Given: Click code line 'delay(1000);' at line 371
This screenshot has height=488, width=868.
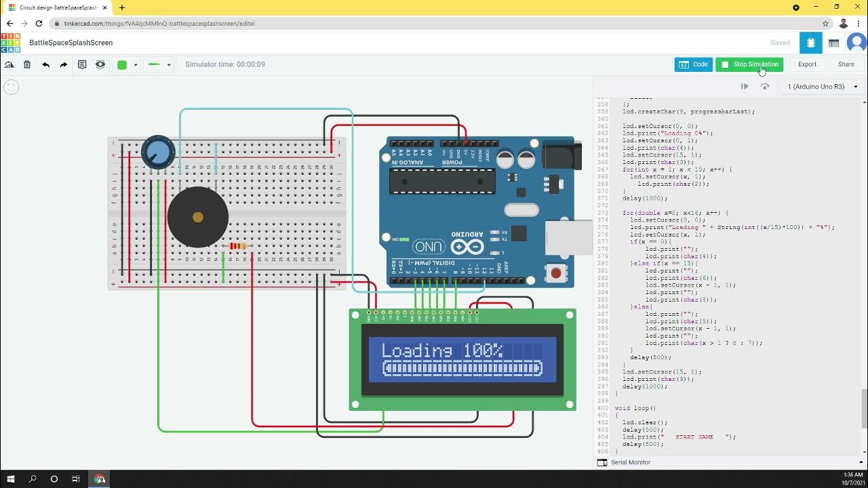Looking at the screenshot, I should pyautogui.click(x=645, y=199).
